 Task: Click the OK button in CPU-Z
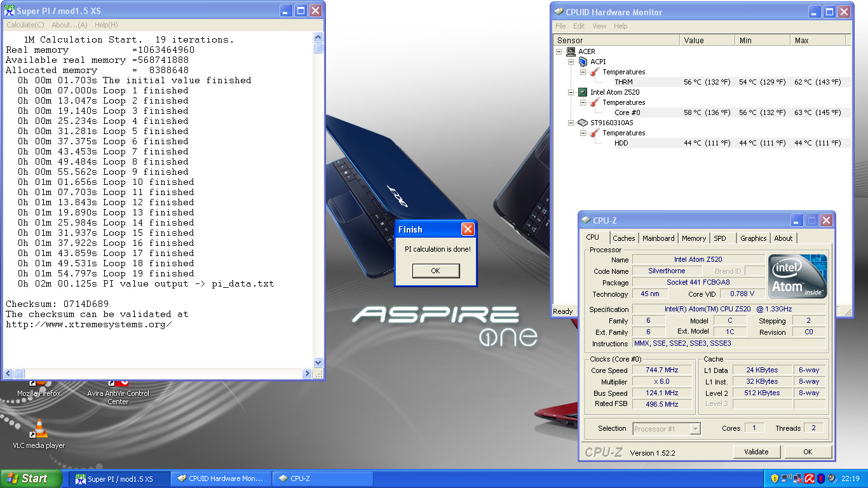(x=808, y=452)
